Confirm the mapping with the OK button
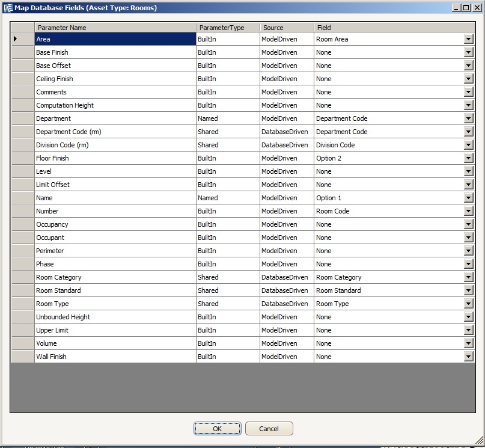The height and width of the screenshot is (448, 485). tap(218, 428)
